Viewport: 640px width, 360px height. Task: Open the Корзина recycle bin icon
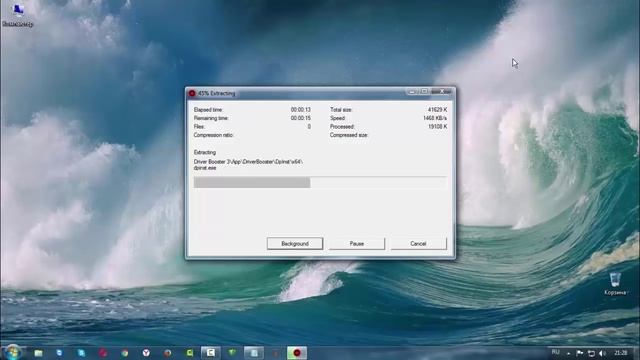pos(615,284)
